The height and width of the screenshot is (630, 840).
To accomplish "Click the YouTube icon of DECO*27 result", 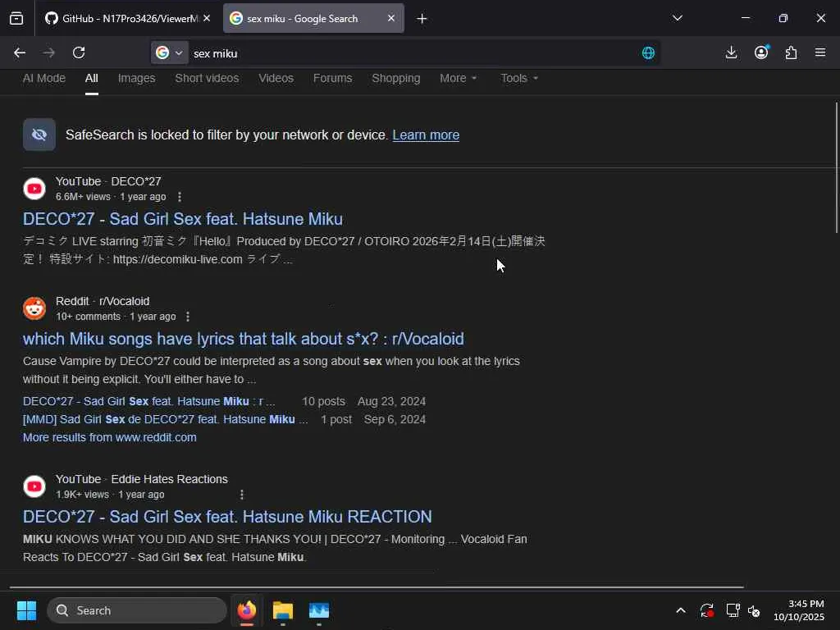I will (34, 189).
